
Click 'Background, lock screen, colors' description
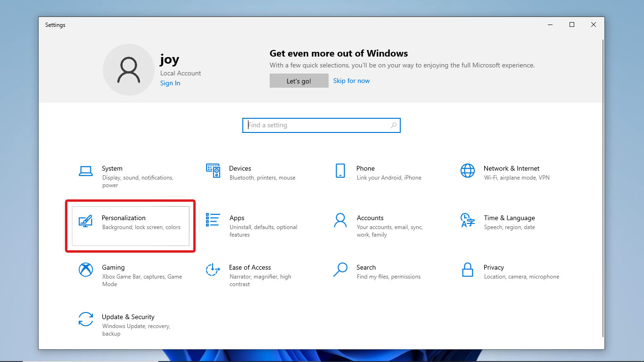(141, 227)
